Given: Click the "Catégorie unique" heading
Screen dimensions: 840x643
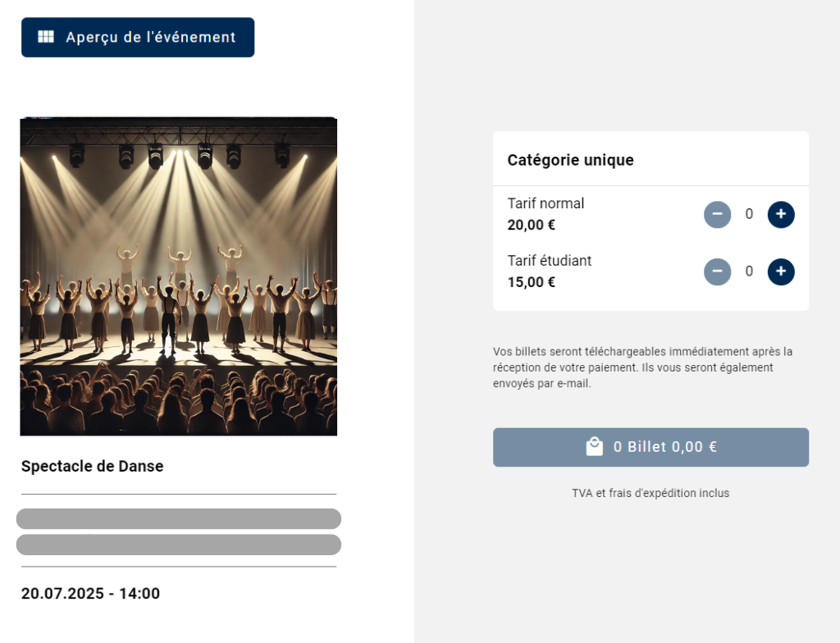Looking at the screenshot, I should coord(571,160).
